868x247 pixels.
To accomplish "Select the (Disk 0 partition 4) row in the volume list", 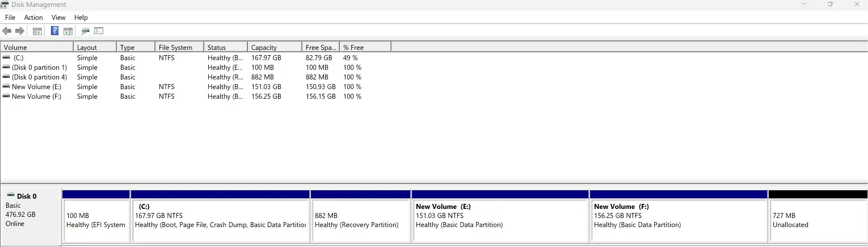I will pyautogui.click(x=196, y=77).
